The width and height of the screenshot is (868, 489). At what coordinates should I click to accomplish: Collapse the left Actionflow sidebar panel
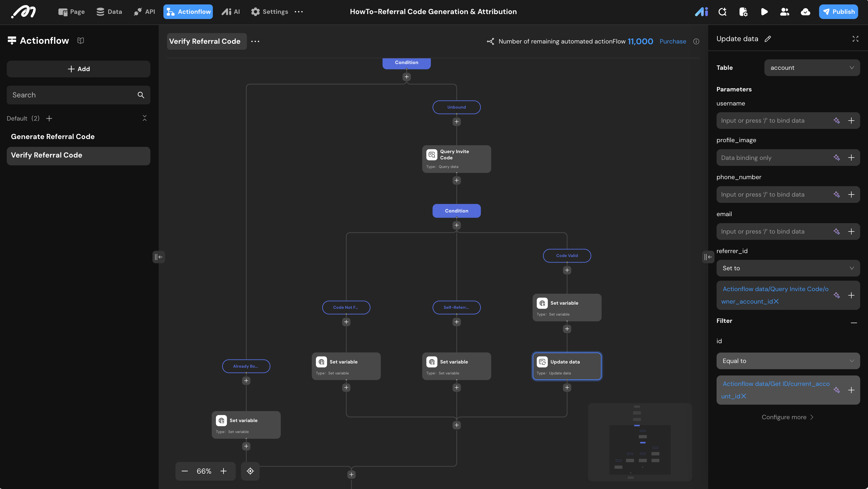pos(158,257)
